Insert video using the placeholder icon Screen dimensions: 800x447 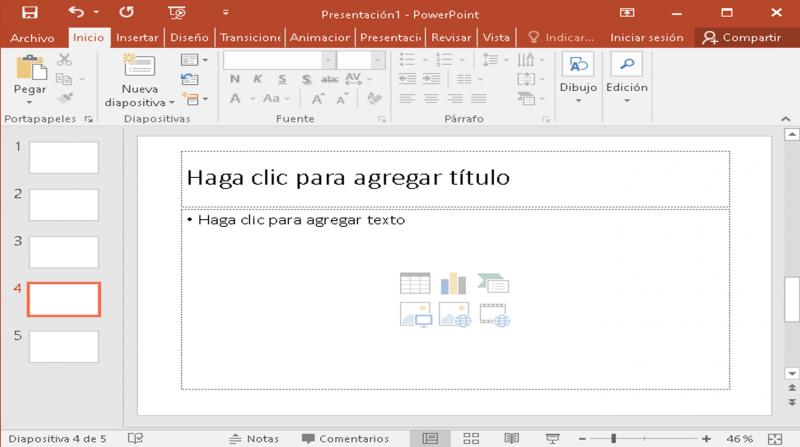click(494, 315)
